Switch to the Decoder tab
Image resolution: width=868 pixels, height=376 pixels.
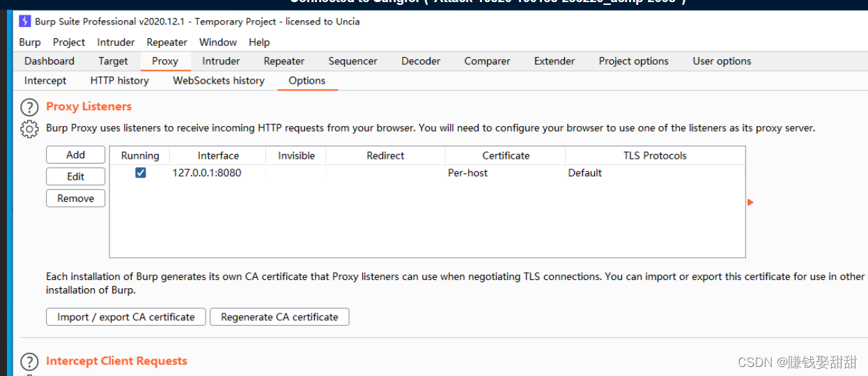[421, 61]
